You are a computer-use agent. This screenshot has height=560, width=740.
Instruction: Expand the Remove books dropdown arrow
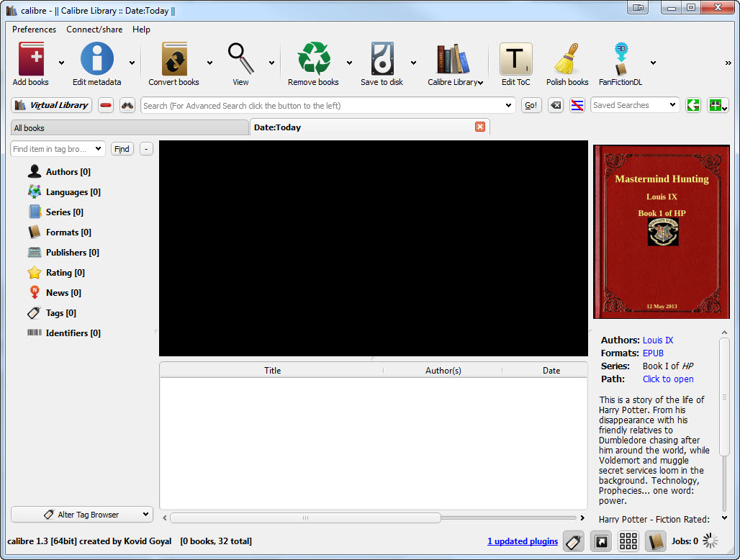point(349,63)
